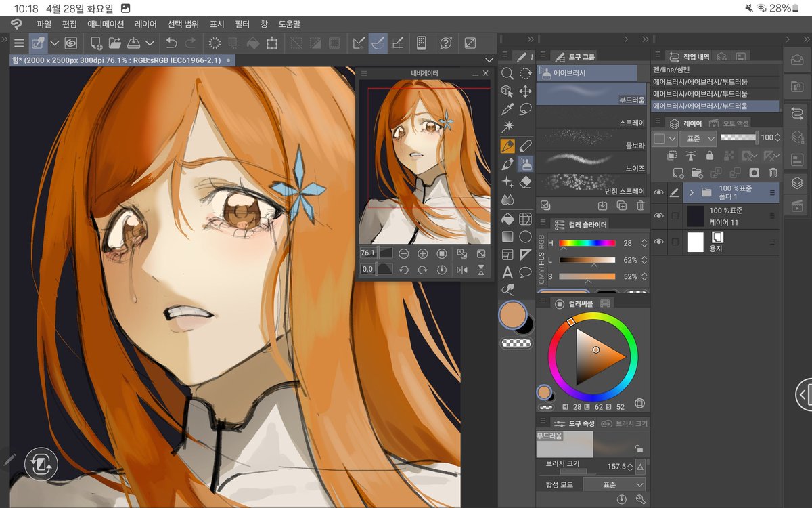Screen dimensions: 812x508
Task: Switch to 브러시 크기 tab
Action: pyautogui.click(x=625, y=423)
